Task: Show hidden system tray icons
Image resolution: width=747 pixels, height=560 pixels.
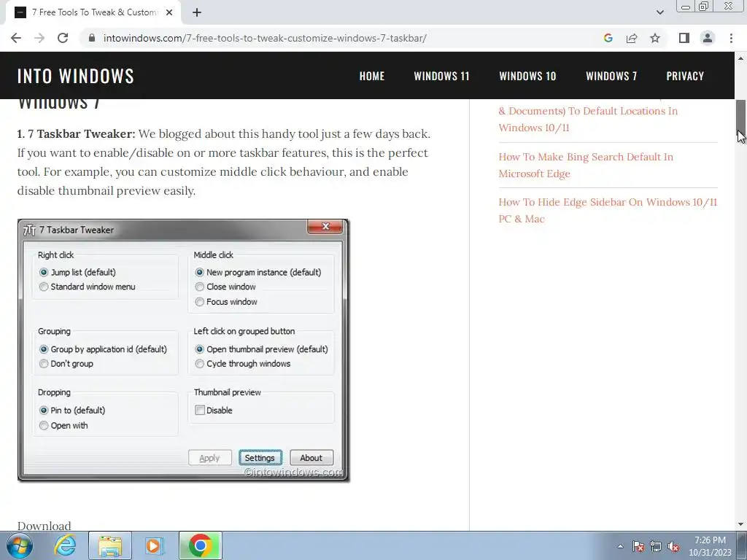Action: pyautogui.click(x=620, y=546)
